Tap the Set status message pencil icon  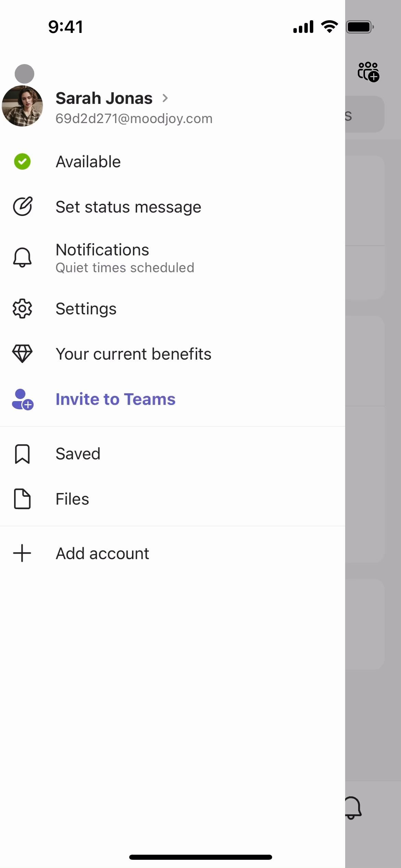click(23, 206)
